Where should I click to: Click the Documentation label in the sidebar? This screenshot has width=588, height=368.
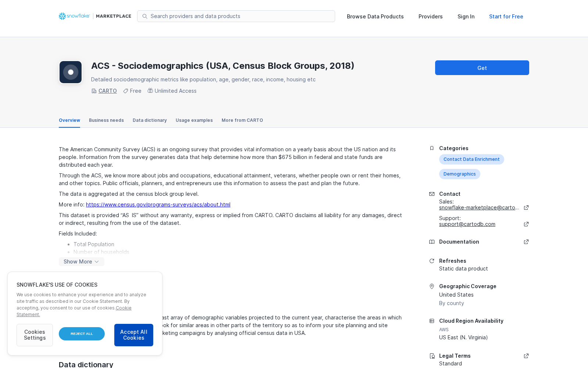[x=459, y=242]
